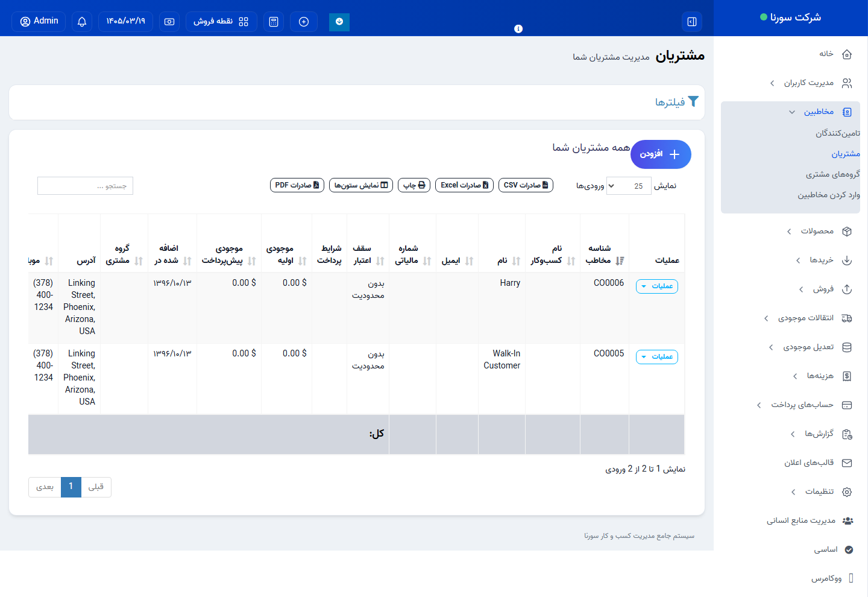Click the funnel filter icon
The height and width of the screenshot is (597, 868).
pos(693,101)
